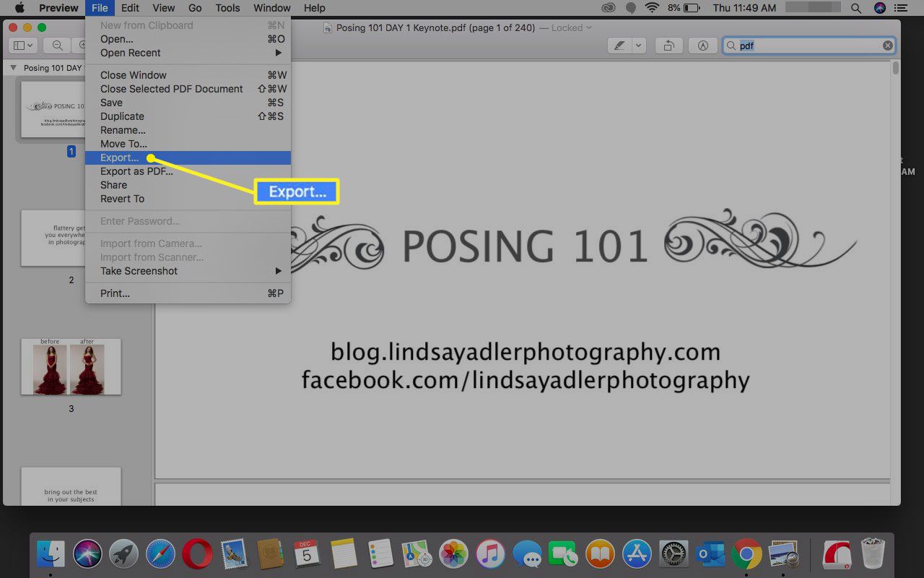The height and width of the screenshot is (578, 924).
Task: Launch Outlook from the Dock
Action: point(710,555)
